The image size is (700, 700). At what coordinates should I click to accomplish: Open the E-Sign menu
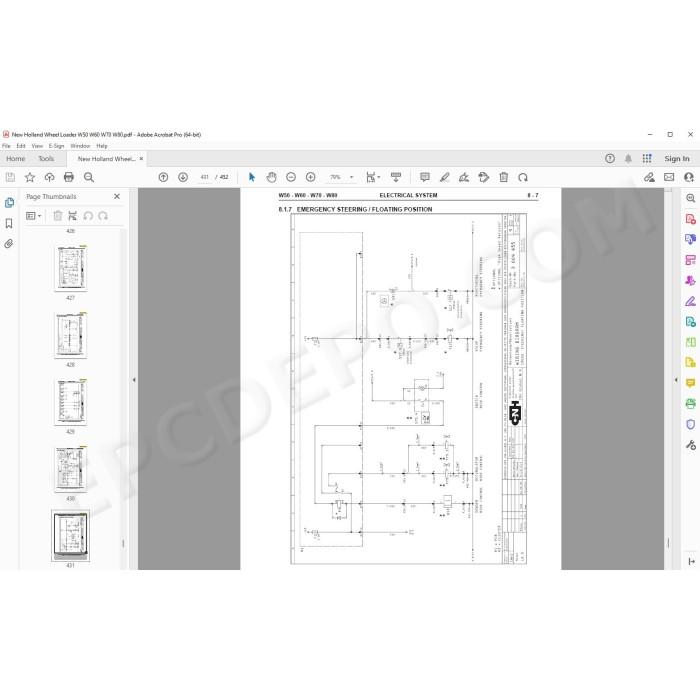(x=57, y=146)
